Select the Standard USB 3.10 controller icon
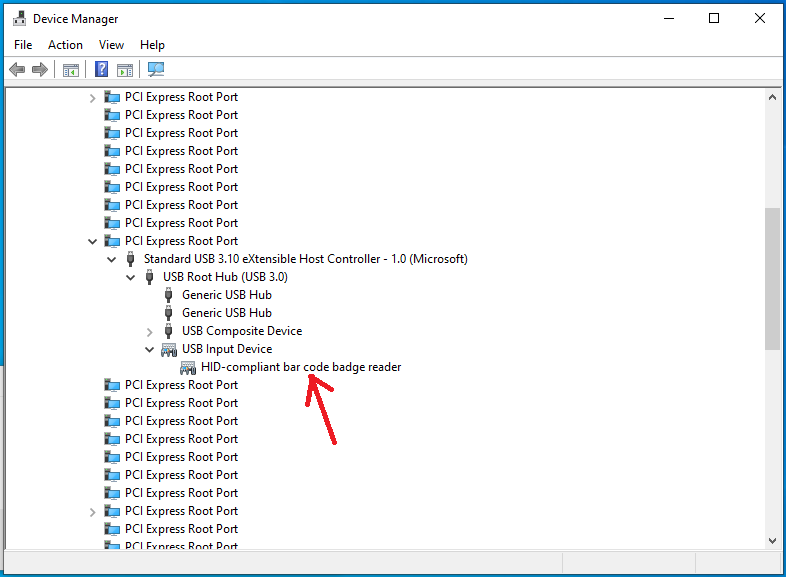This screenshot has height=577, width=786. [130, 259]
